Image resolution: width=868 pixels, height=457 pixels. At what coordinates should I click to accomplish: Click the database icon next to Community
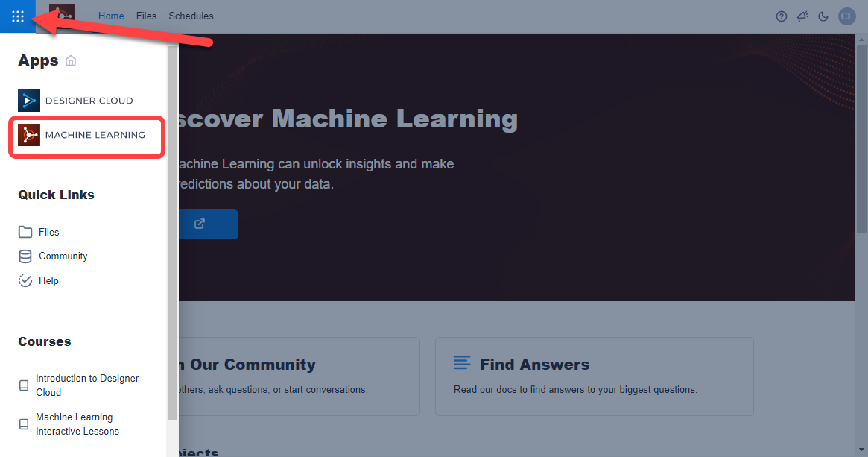point(23,256)
